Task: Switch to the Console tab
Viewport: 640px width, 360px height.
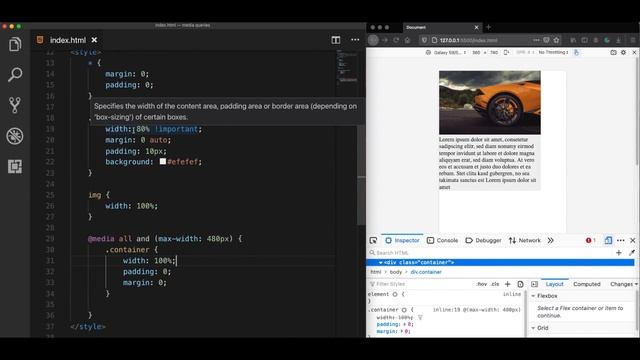Action: [442, 240]
